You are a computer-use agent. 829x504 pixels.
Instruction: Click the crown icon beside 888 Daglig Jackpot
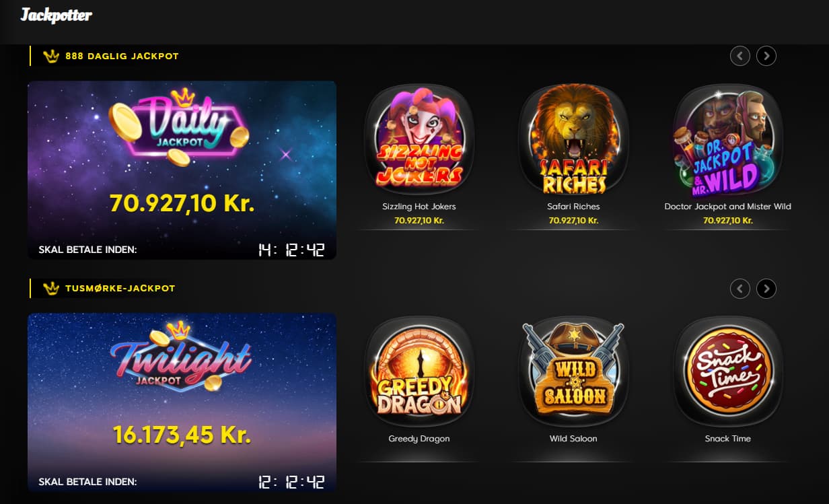(51, 56)
